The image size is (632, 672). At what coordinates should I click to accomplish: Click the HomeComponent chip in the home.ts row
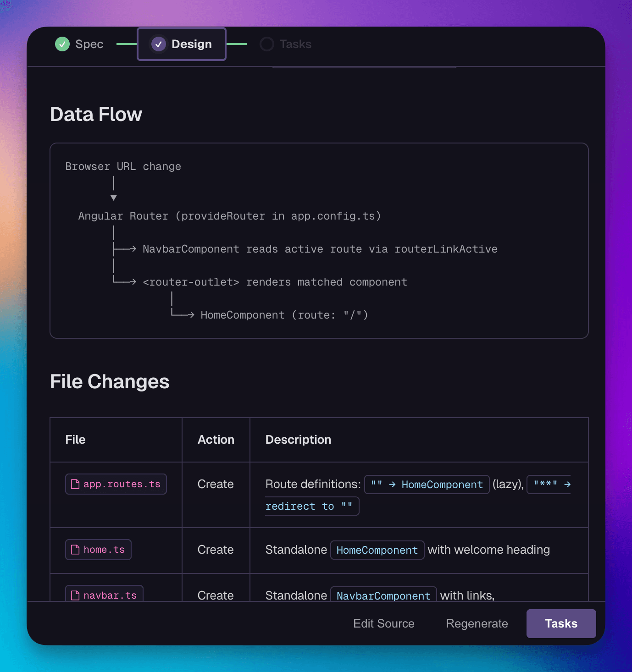click(377, 550)
